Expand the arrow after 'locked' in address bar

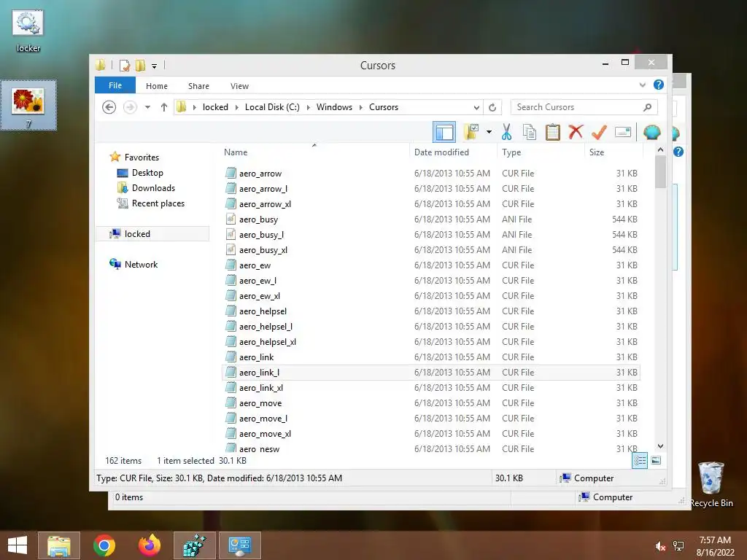pos(237,107)
